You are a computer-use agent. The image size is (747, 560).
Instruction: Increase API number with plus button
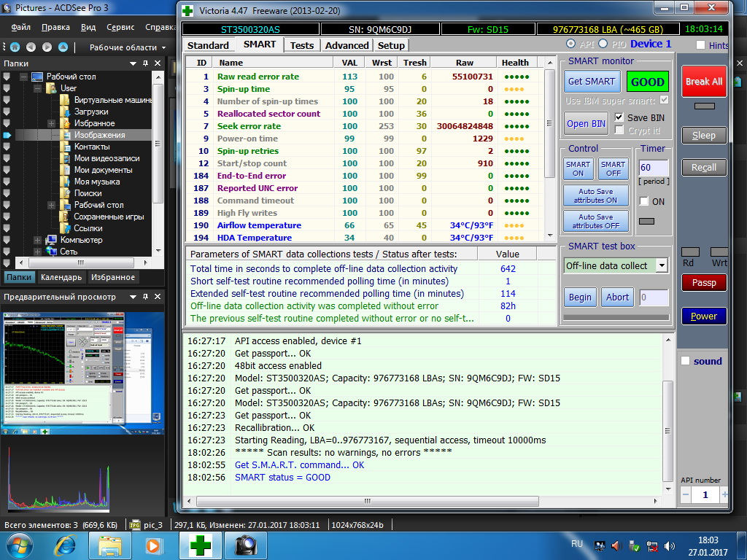pos(724,495)
